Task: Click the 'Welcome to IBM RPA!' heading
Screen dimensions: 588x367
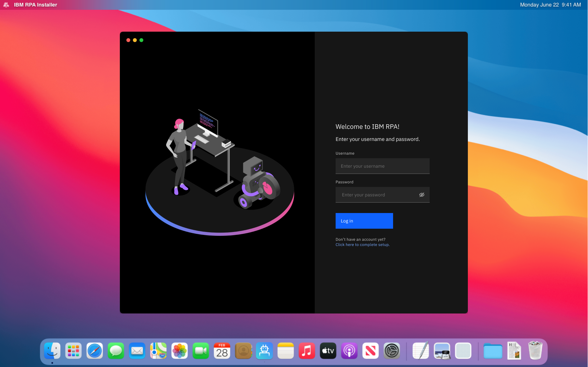Action: [368, 127]
